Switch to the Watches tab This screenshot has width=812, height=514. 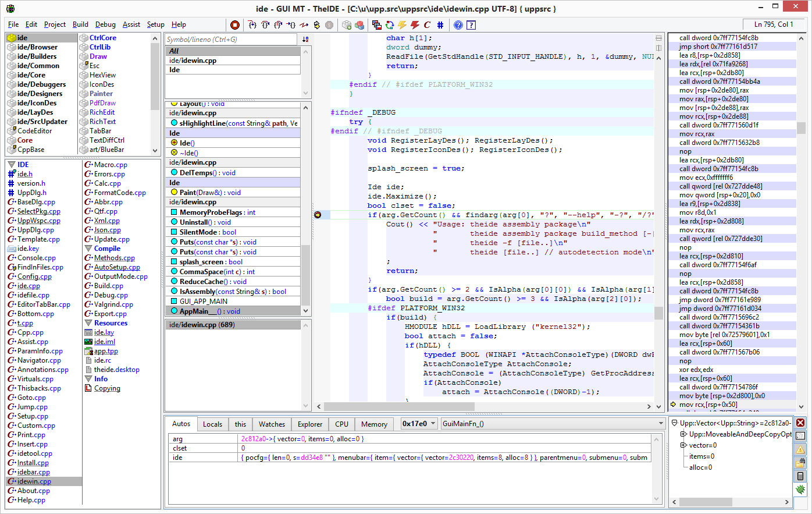tap(272, 424)
